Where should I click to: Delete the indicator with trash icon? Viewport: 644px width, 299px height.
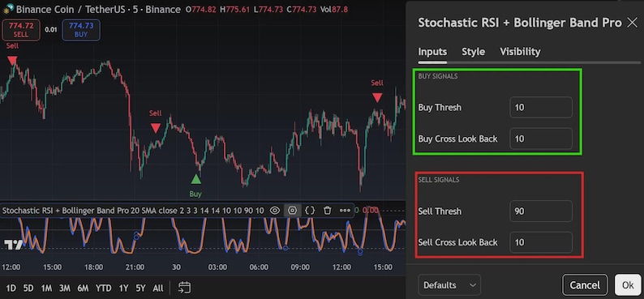[x=328, y=211]
